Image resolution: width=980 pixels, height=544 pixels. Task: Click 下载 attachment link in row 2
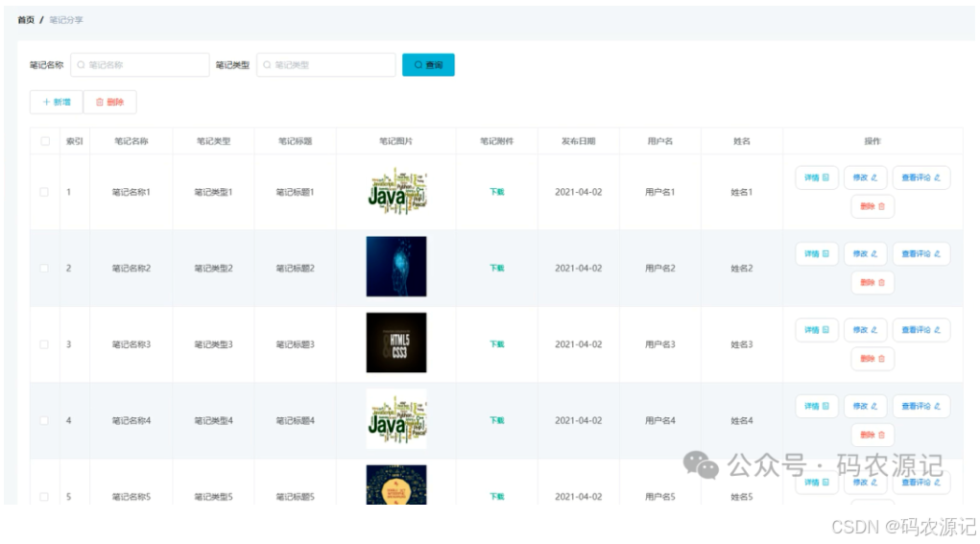pyautogui.click(x=497, y=268)
